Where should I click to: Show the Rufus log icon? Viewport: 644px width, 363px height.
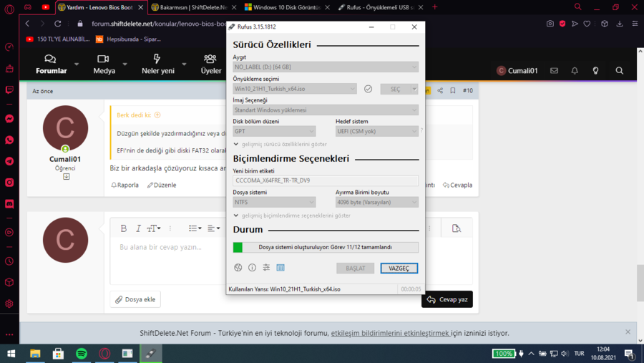click(x=280, y=268)
